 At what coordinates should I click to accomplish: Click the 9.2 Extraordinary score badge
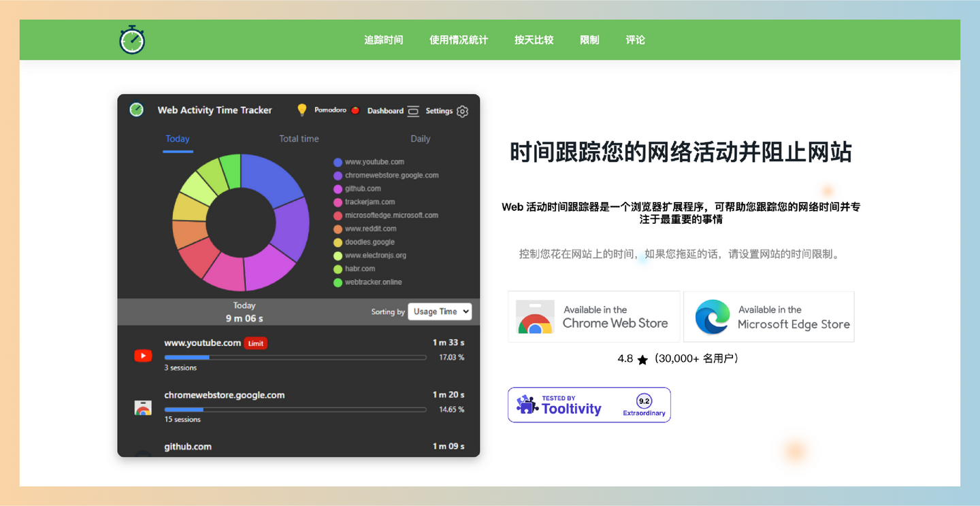tap(642, 401)
